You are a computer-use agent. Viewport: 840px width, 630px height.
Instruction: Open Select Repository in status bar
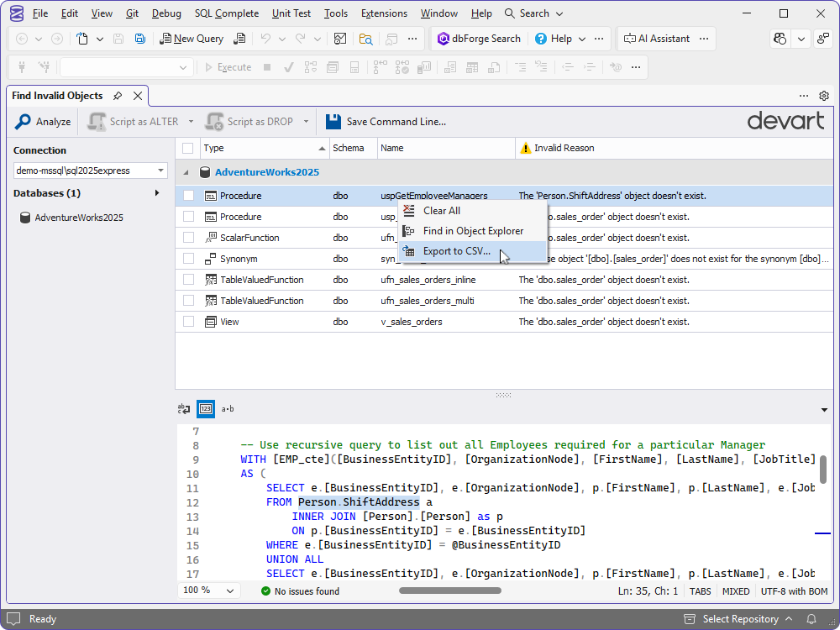pyautogui.click(x=739, y=619)
